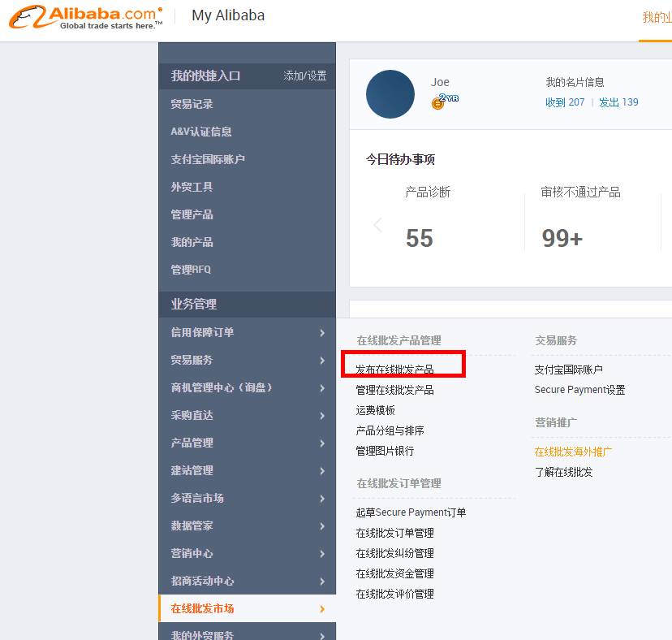Expand the 贸易服务 submenu arrow
The image size is (672, 640).
(322, 361)
